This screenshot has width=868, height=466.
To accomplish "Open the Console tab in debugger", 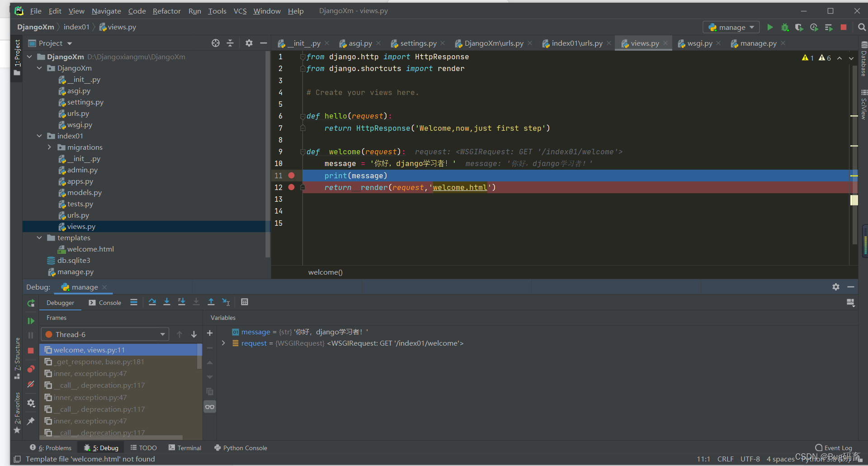I will [105, 303].
